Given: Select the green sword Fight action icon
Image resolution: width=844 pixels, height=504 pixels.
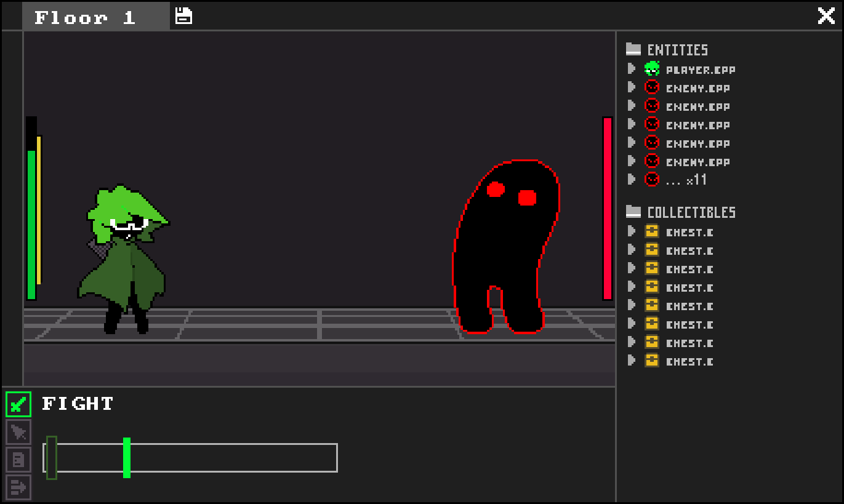Looking at the screenshot, I should tap(18, 404).
